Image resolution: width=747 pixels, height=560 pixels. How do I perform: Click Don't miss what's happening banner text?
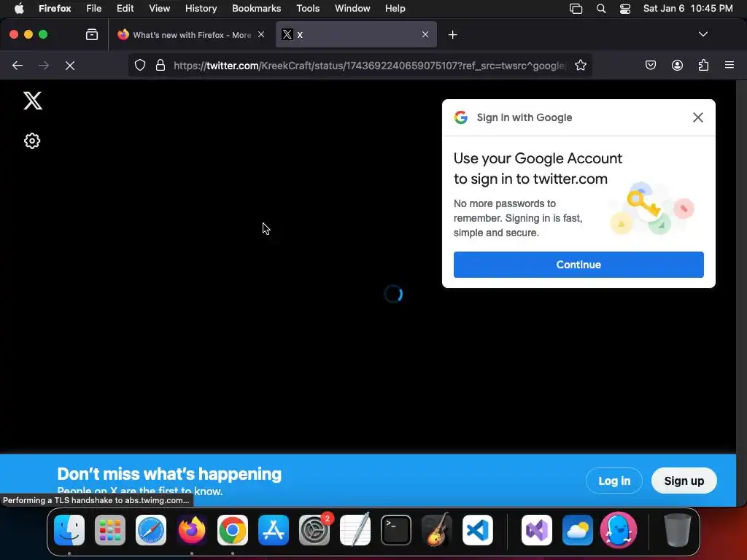pyautogui.click(x=169, y=474)
